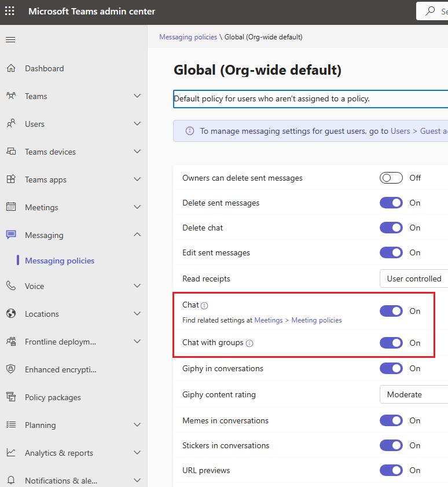Click the Analytics & reports chart icon
This screenshot has height=487, width=448.
pos(11,452)
